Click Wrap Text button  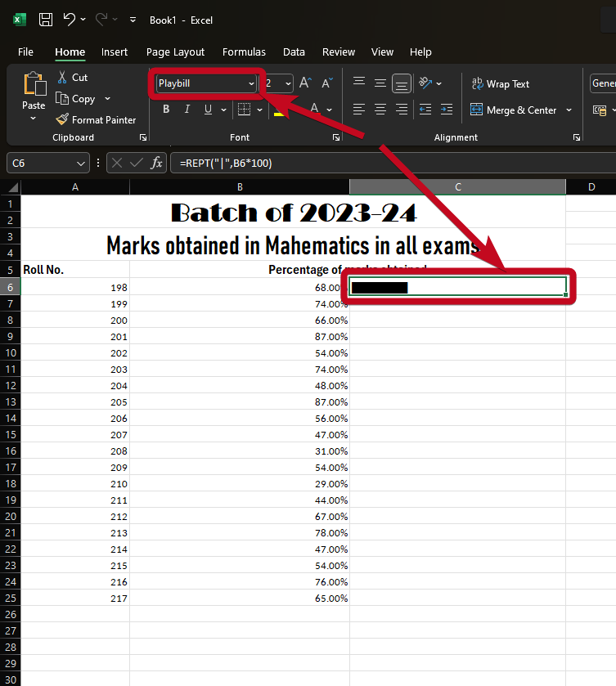click(x=500, y=83)
